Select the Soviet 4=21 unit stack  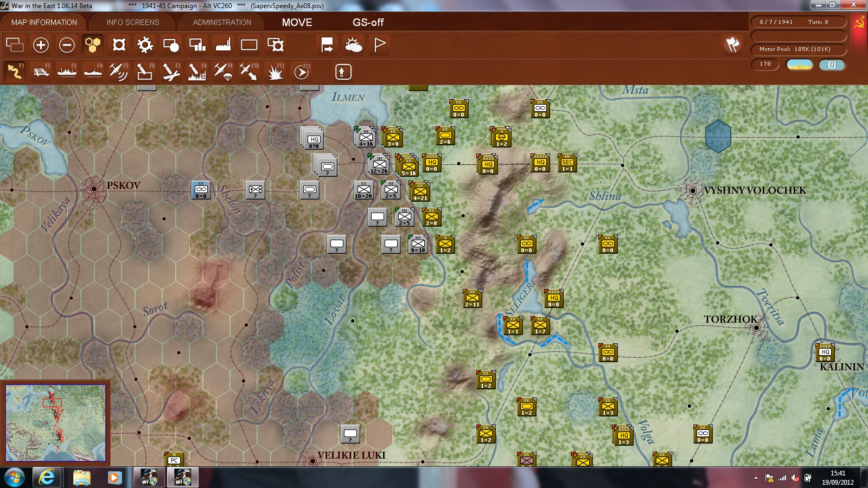click(419, 191)
